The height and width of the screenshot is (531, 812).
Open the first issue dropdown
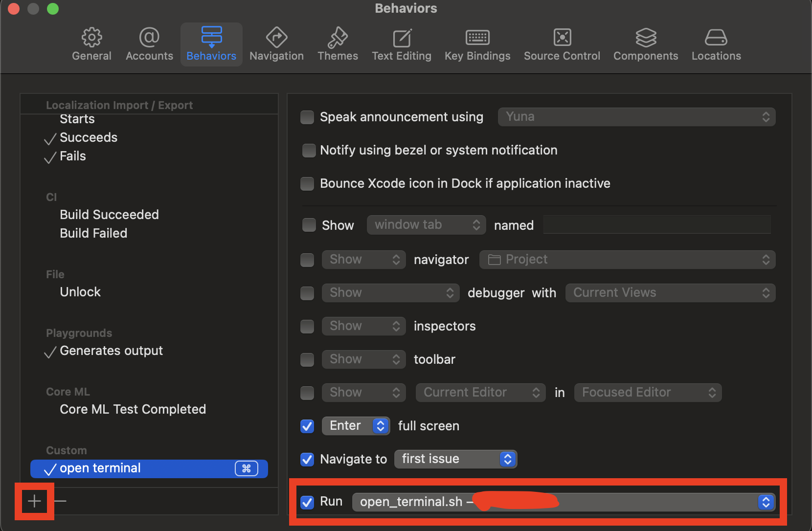point(455,459)
